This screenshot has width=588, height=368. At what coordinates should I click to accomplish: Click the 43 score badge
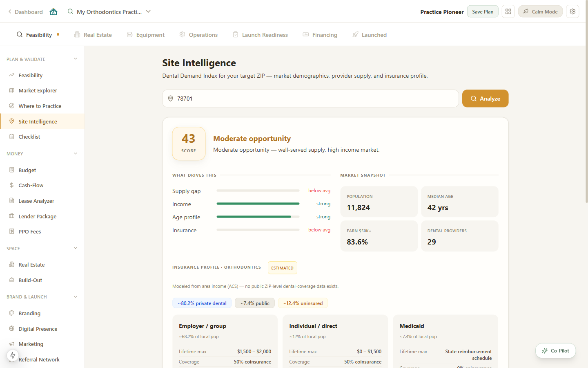pos(189,144)
